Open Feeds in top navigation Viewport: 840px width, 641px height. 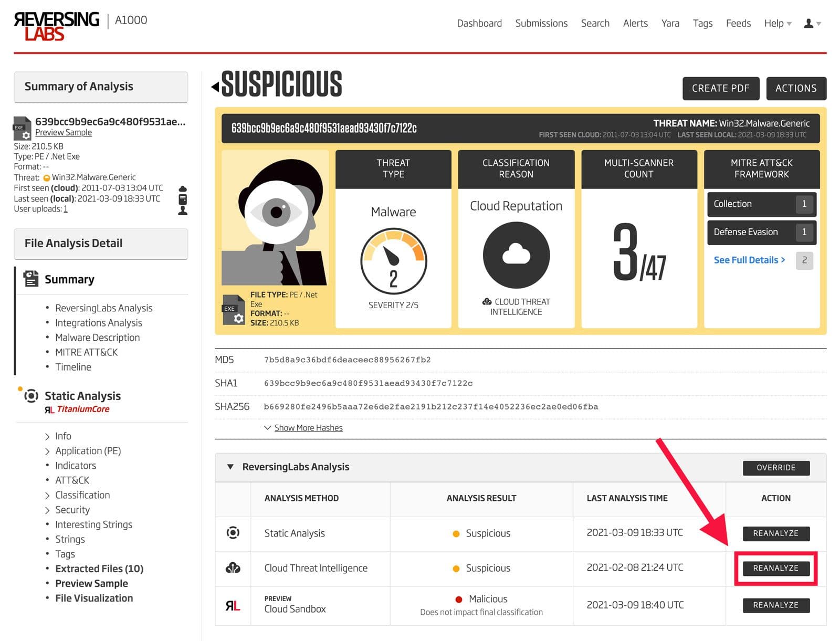click(738, 24)
